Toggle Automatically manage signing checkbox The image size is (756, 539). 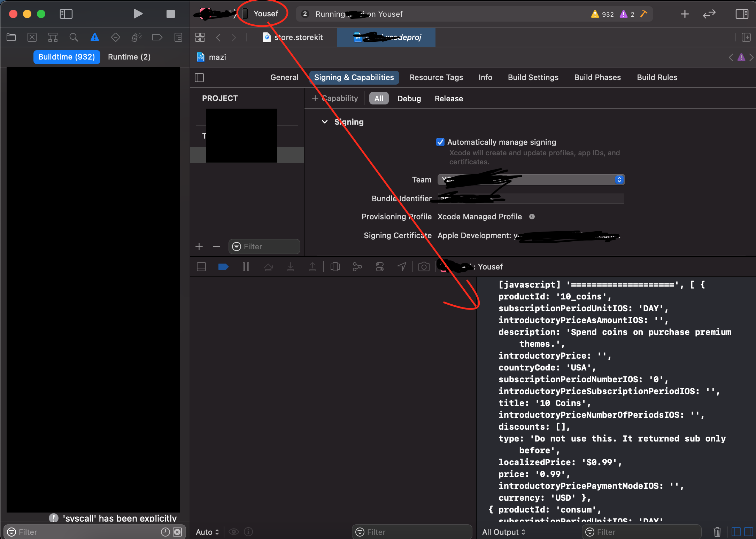tap(440, 142)
